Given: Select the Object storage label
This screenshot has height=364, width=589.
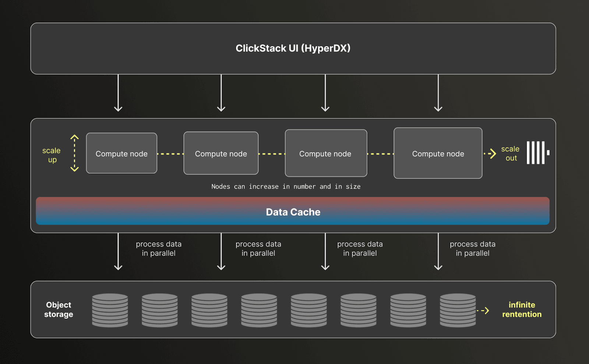Looking at the screenshot, I should click(x=59, y=310).
